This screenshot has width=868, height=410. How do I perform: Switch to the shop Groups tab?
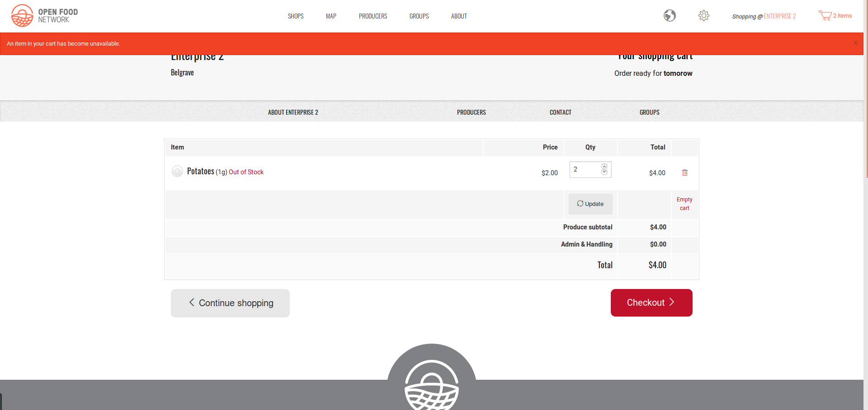(649, 112)
